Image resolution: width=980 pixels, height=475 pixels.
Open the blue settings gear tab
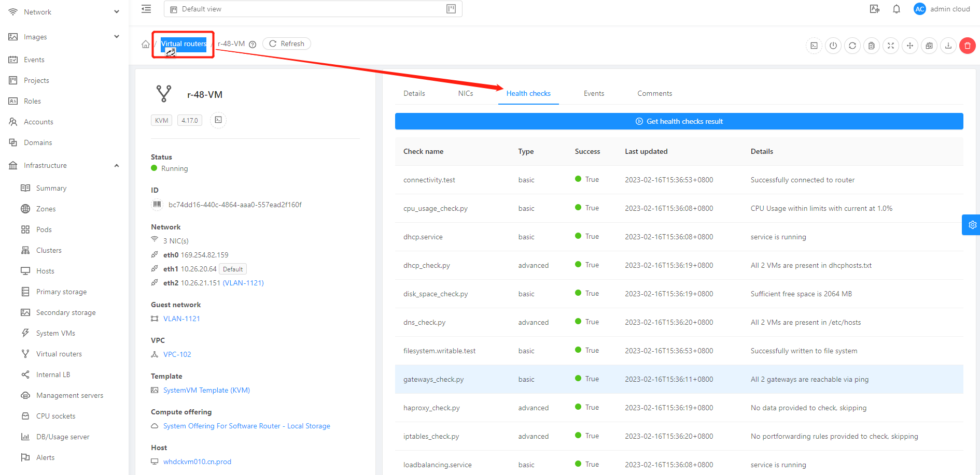click(971, 225)
